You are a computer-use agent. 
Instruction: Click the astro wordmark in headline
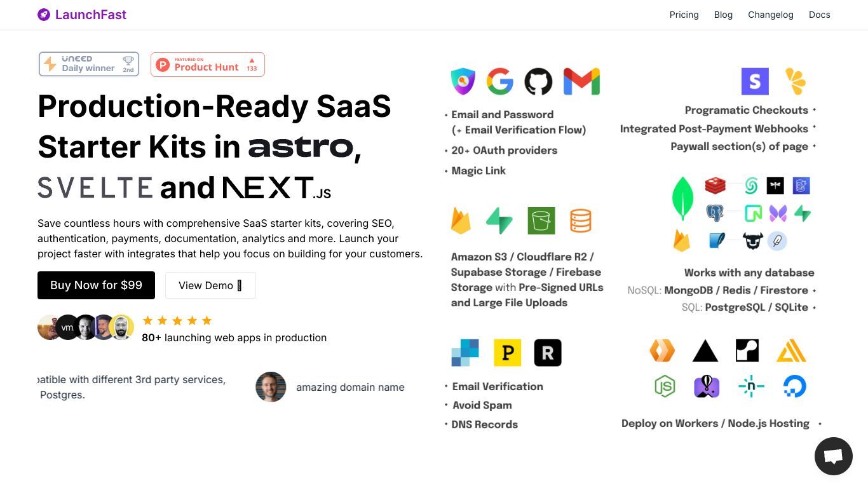(301, 147)
